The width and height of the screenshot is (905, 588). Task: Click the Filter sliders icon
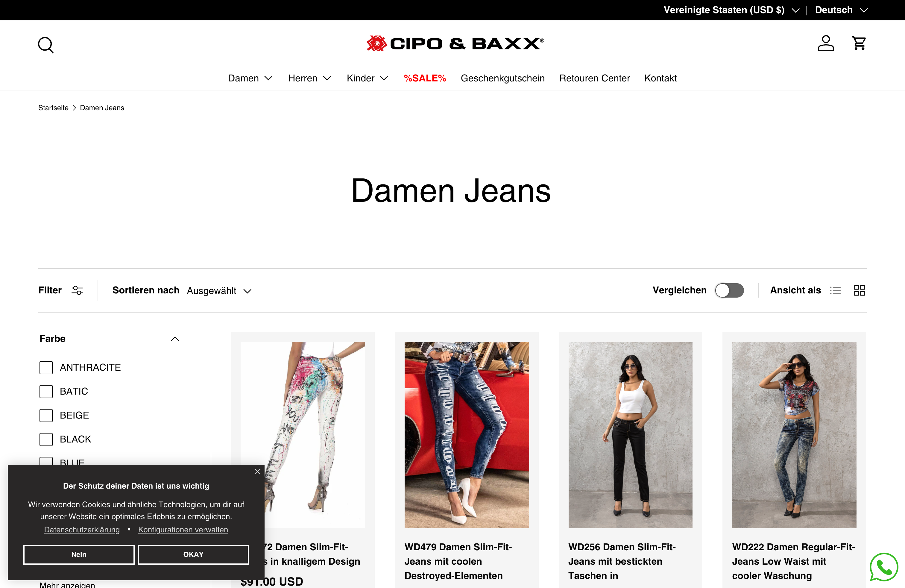(77, 291)
